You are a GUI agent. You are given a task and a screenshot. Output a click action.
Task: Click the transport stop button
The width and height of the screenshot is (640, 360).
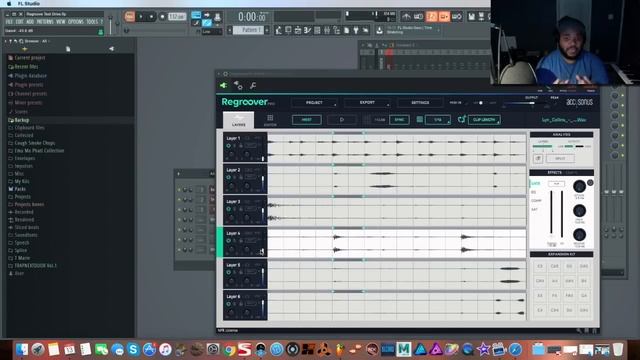[x=151, y=17]
